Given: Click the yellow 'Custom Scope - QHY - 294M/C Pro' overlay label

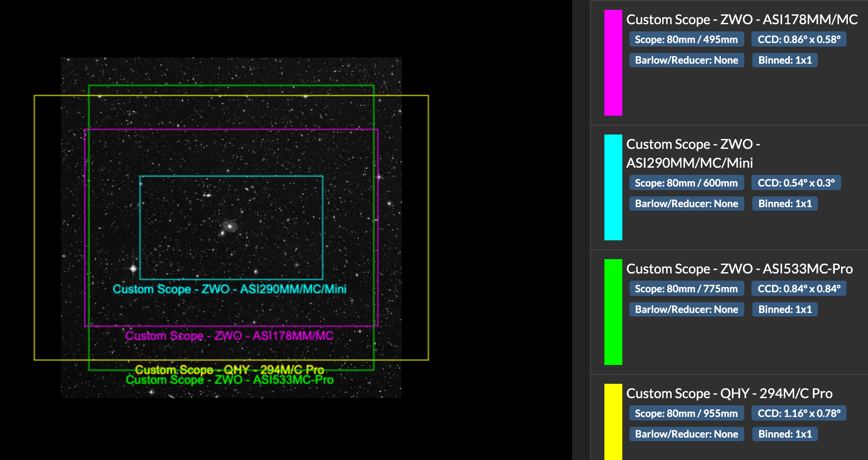Looking at the screenshot, I should pos(230,369).
